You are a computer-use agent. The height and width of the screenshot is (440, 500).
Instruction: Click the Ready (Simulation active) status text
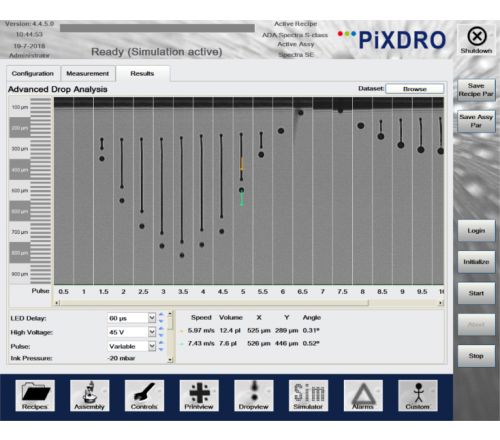point(157,52)
